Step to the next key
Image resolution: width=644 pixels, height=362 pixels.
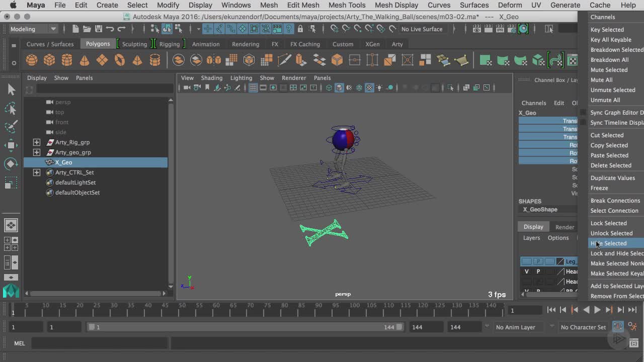coord(609,310)
